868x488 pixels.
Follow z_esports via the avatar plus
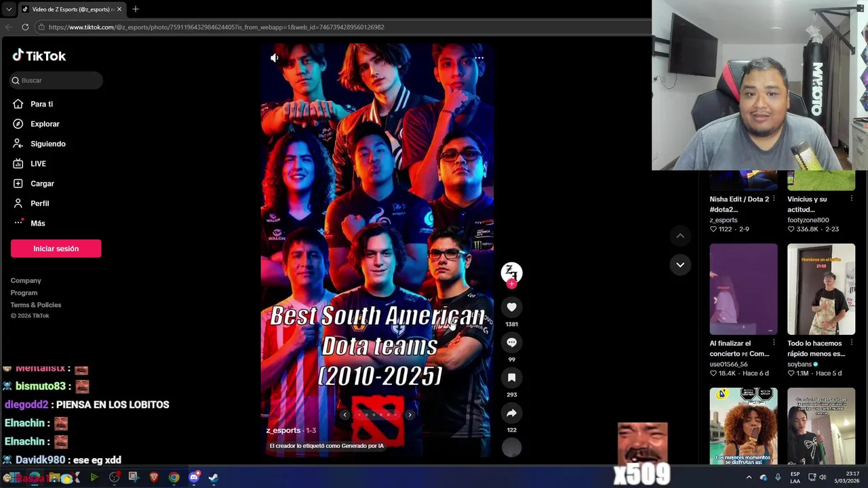click(x=511, y=284)
